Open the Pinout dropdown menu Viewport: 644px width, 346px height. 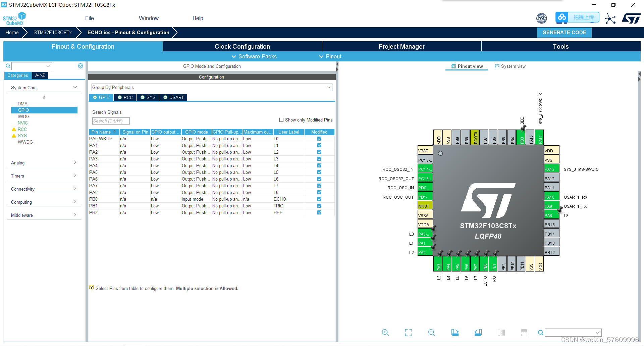point(330,56)
